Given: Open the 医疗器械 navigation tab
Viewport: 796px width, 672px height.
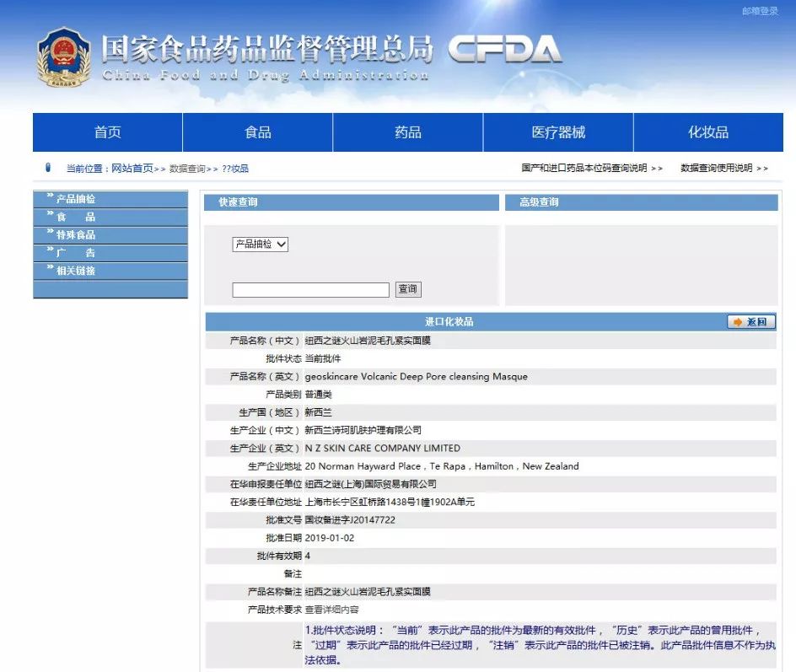Looking at the screenshot, I should pyautogui.click(x=558, y=132).
